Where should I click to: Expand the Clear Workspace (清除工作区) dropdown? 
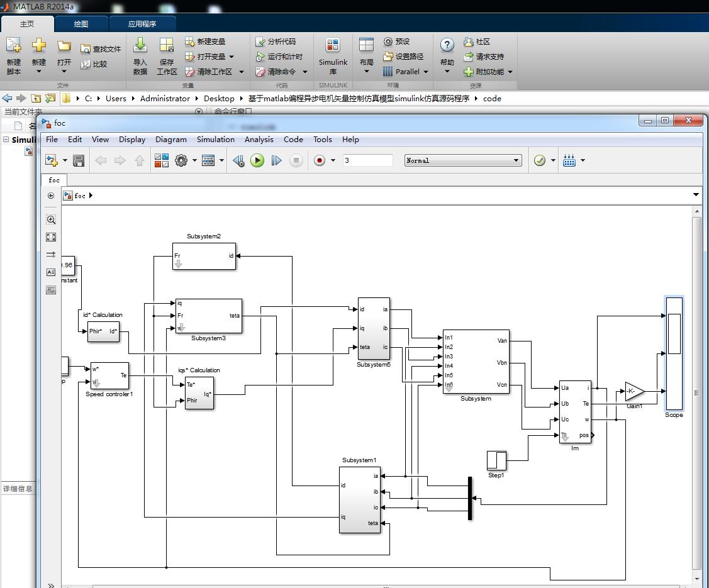pyautogui.click(x=242, y=72)
